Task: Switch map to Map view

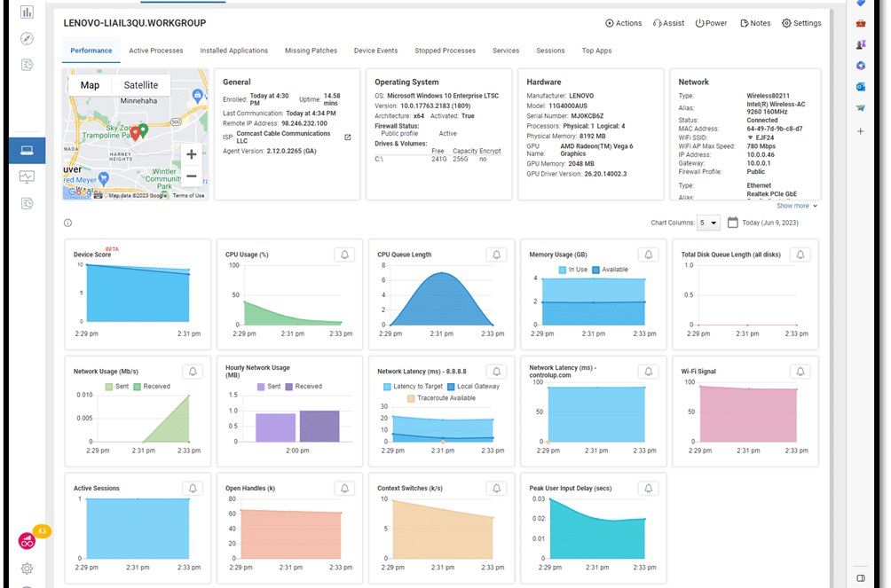Action: [x=90, y=85]
